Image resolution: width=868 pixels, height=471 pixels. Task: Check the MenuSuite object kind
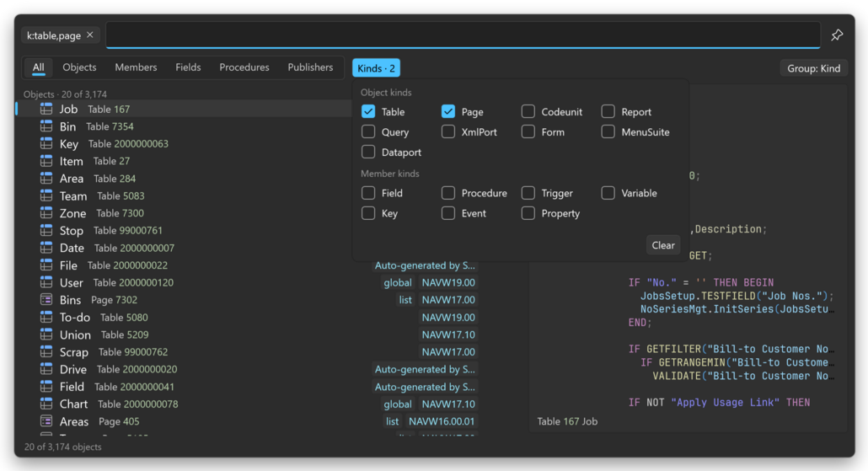tap(608, 131)
